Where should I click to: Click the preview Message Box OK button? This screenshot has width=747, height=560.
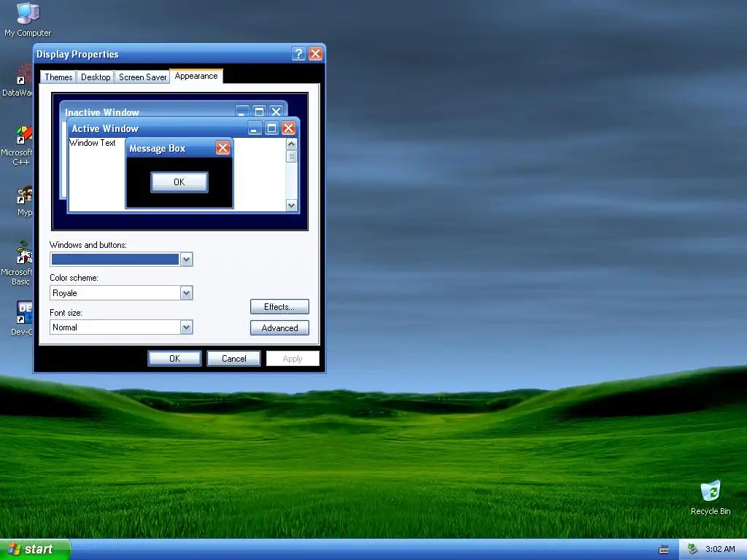click(179, 182)
